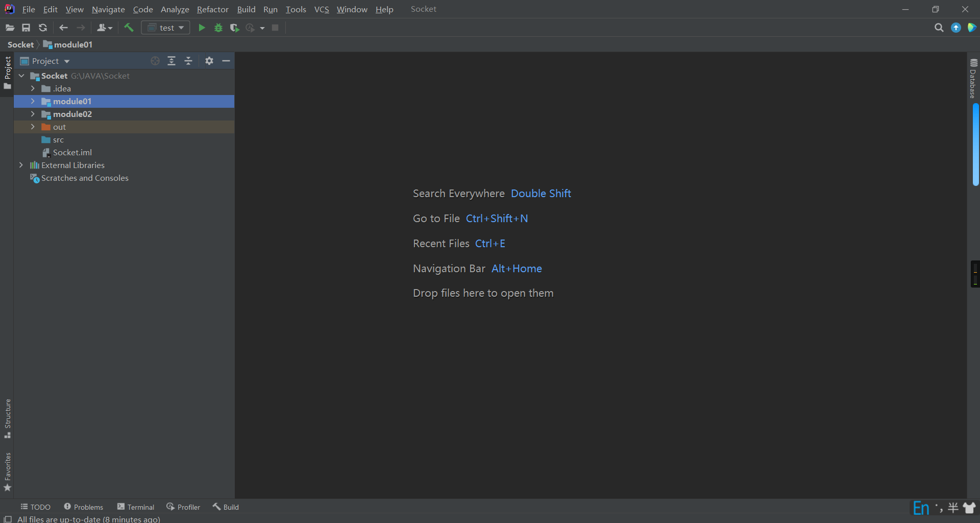Click the tool window quick access icon

pyautogui.click(x=8, y=519)
